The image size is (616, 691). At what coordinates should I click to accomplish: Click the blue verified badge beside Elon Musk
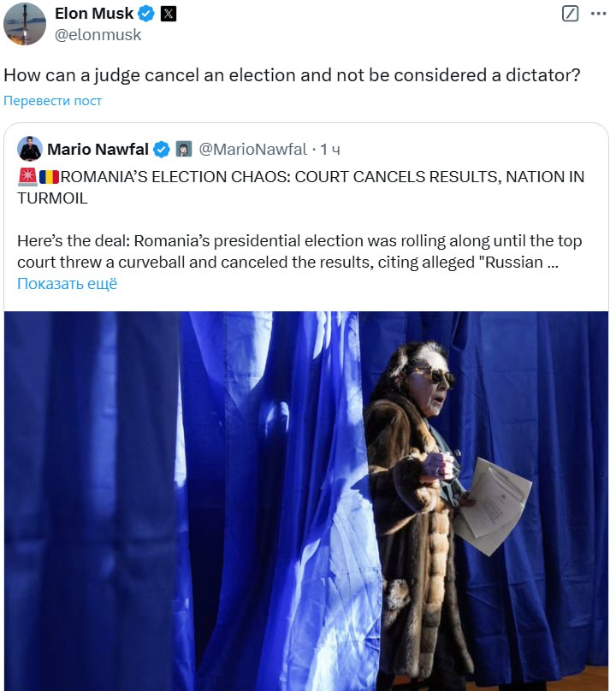147,14
